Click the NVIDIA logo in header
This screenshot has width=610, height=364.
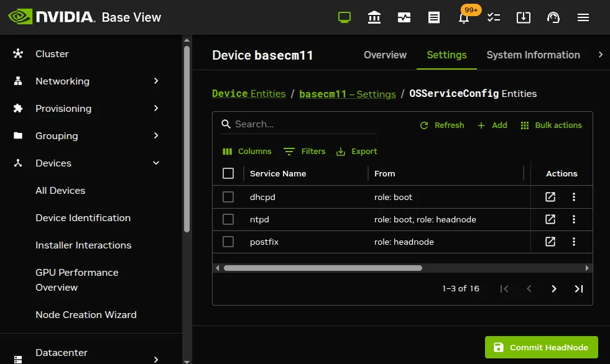tap(52, 17)
